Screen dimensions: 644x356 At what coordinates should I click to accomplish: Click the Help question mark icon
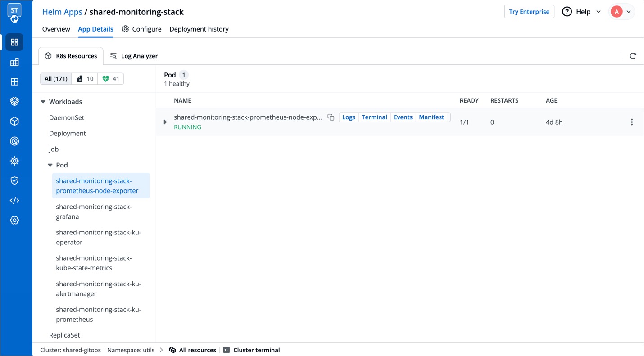pos(567,12)
